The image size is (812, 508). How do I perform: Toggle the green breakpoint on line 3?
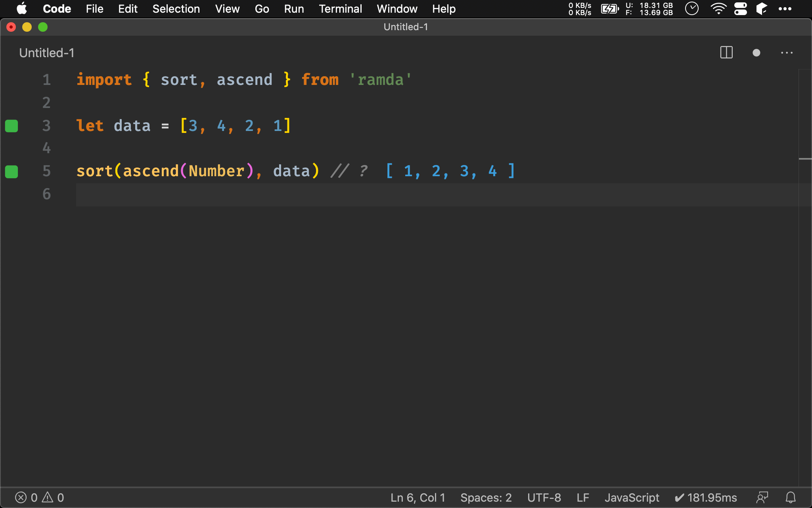(12, 125)
